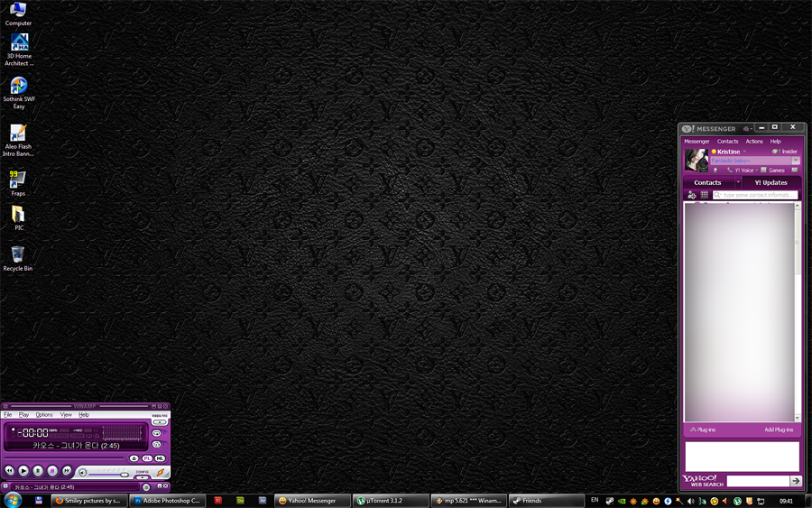Open the PIC folder on desktop
The width and height of the screenshot is (812, 508).
[18, 218]
